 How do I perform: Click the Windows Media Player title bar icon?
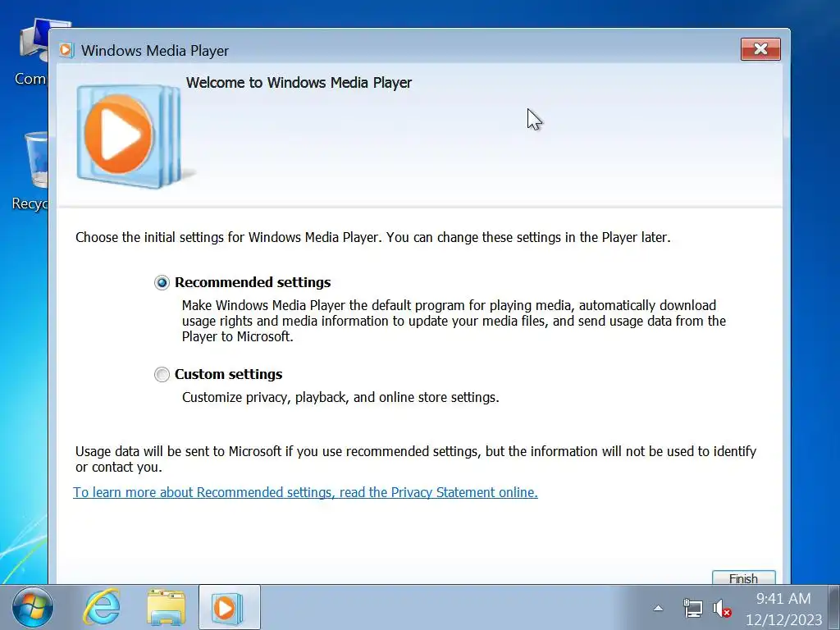click(66, 50)
